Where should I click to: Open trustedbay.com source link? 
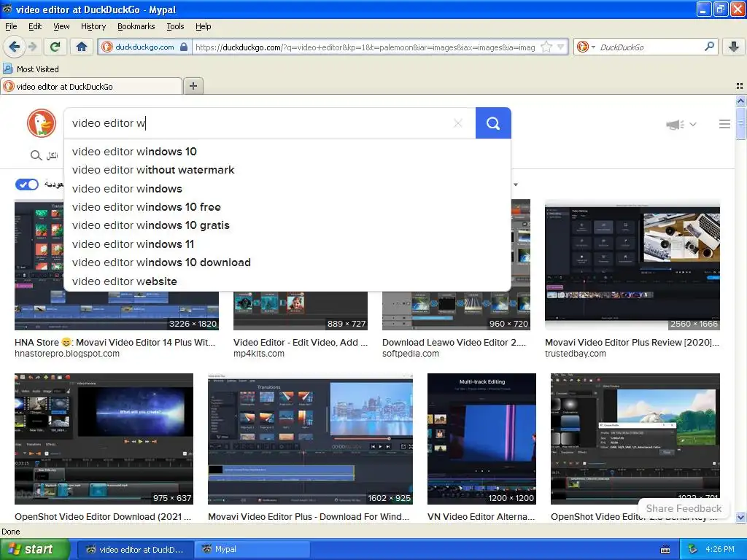[x=576, y=354]
